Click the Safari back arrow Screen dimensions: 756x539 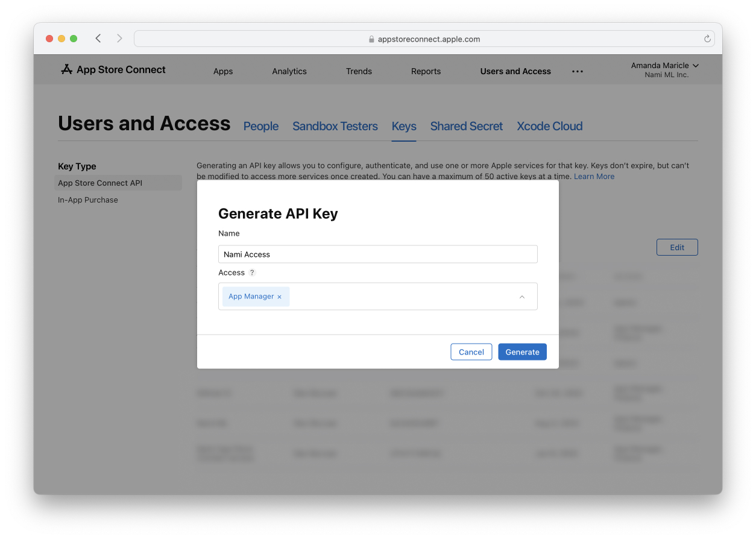pos(98,39)
